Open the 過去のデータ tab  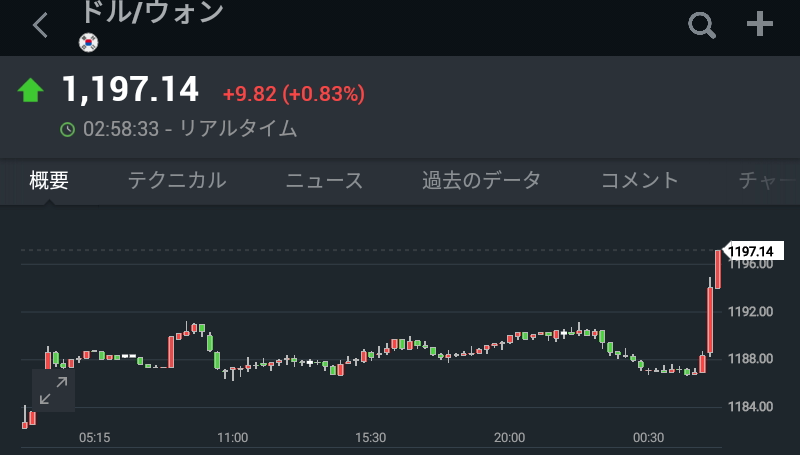pyautogui.click(x=481, y=181)
